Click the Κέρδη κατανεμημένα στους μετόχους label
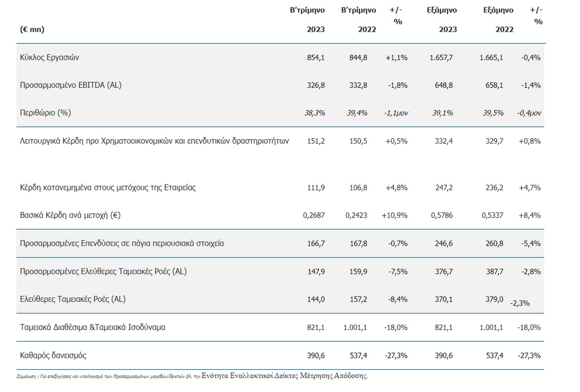Screen dimensions: 580x392 [108, 187]
